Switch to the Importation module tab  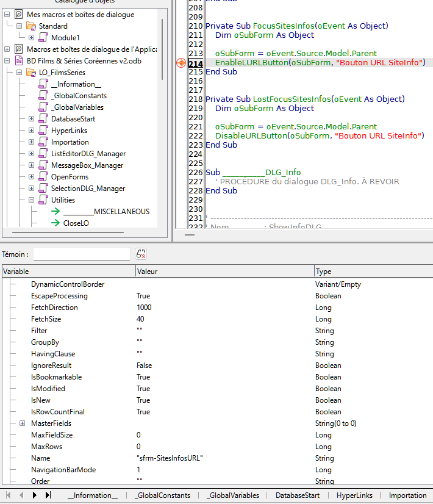[407, 495]
